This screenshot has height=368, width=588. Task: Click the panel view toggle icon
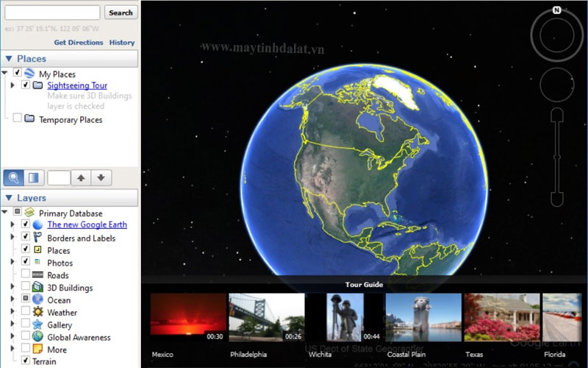click(x=34, y=177)
